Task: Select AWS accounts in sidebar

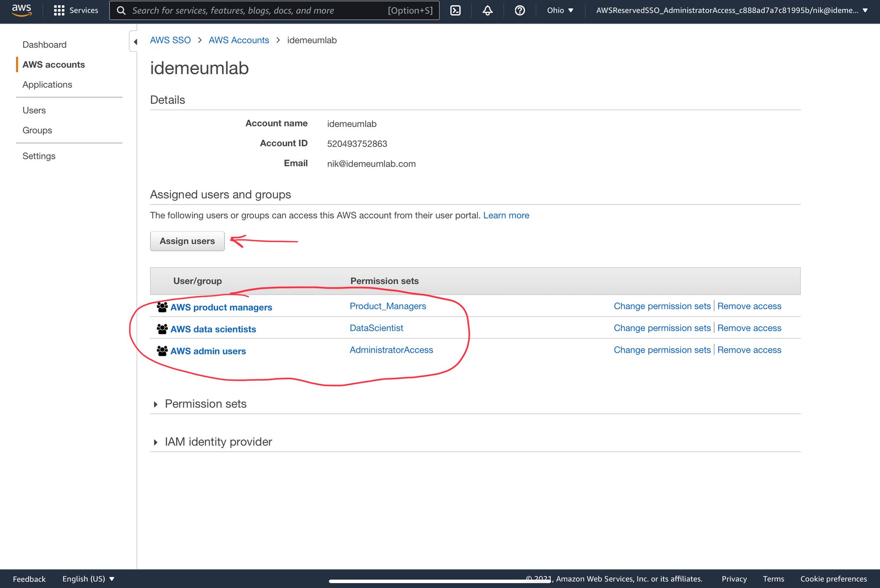Action: click(54, 65)
